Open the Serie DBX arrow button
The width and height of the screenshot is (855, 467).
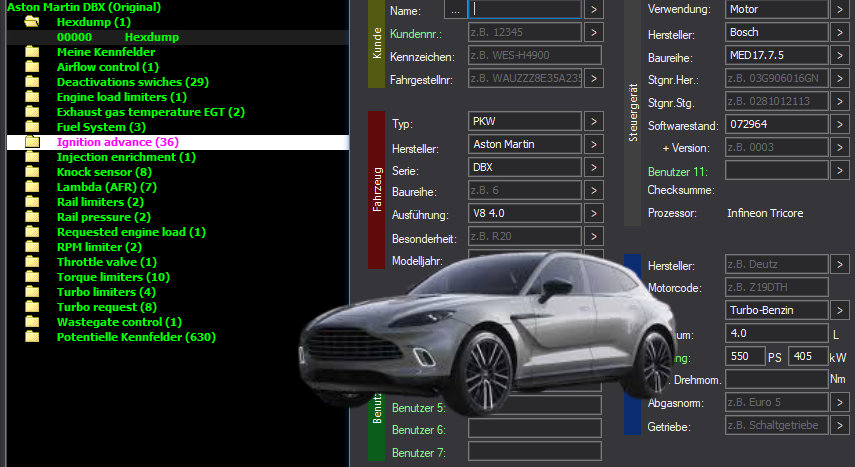(594, 167)
